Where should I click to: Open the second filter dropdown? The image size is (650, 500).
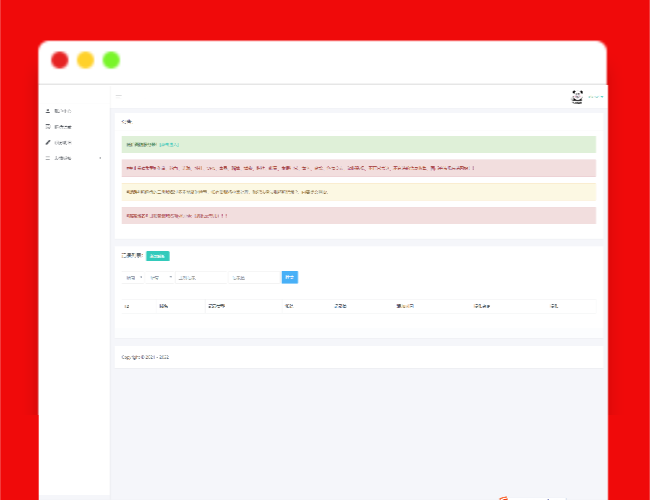click(160, 277)
